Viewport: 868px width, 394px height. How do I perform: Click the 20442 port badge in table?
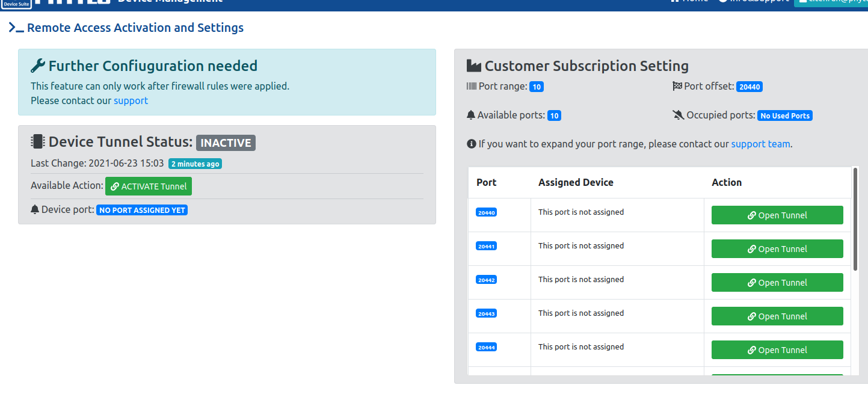click(486, 280)
